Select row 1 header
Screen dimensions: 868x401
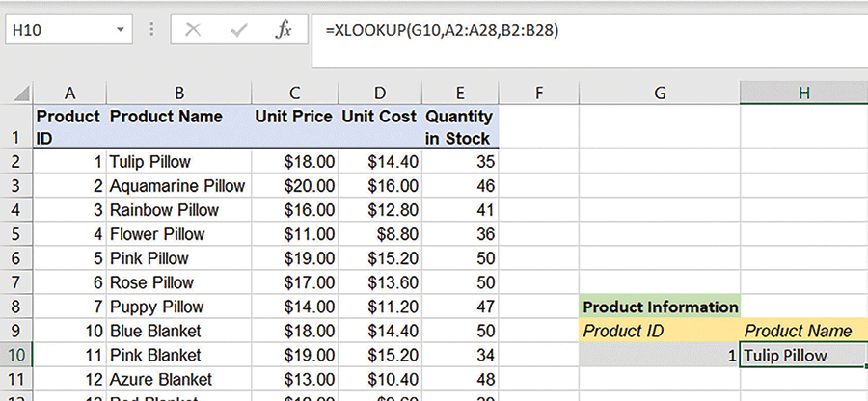pos(16,127)
